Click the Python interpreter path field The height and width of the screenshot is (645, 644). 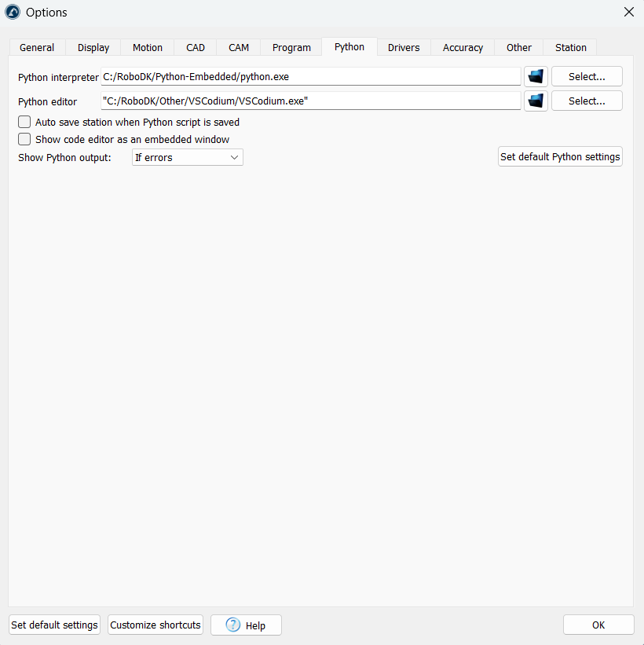pyautogui.click(x=311, y=76)
